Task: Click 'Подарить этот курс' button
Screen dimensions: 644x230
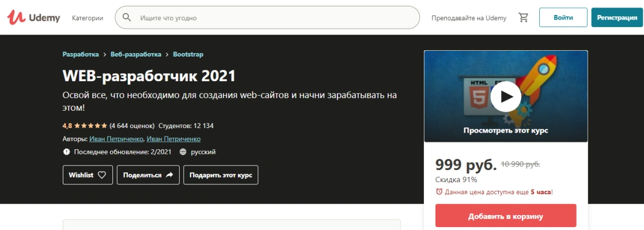Action: coord(221,175)
